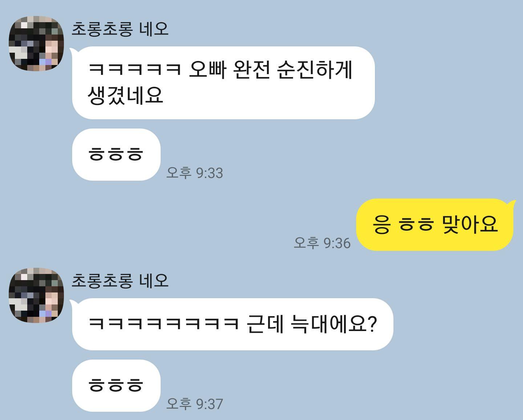Viewport: 523px width, 420px height.
Task: Select the 근데 늑대에요? message bubble
Action: pos(232,324)
